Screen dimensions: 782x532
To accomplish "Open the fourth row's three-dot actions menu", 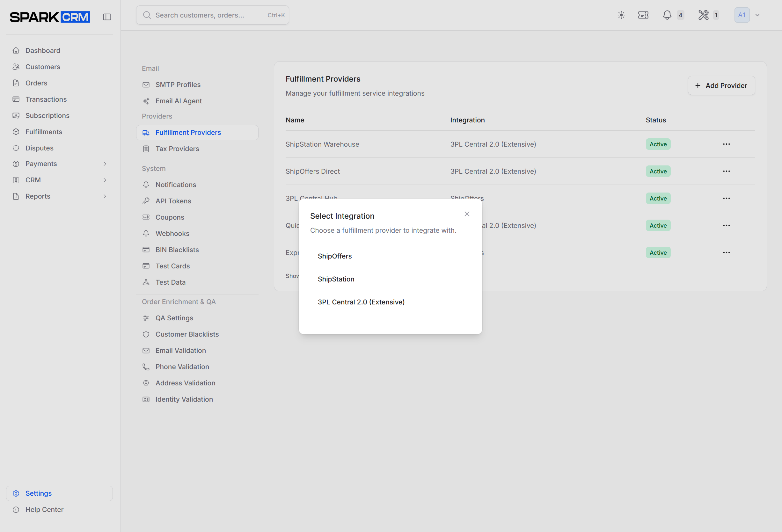I will tap(726, 225).
